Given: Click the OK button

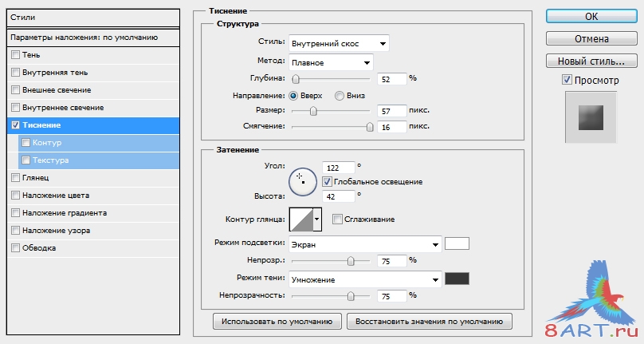Looking at the screenshot, I should pyautogui.click(x=591, y=17).
